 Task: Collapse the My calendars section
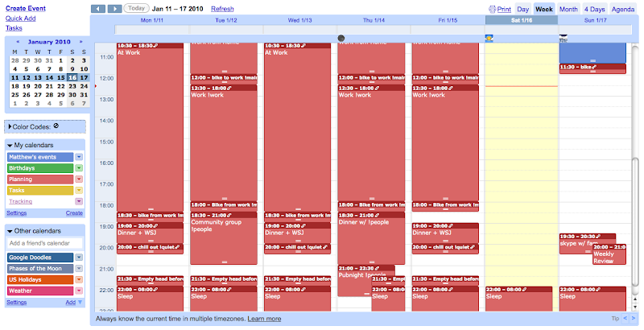(x=10, y=146)
